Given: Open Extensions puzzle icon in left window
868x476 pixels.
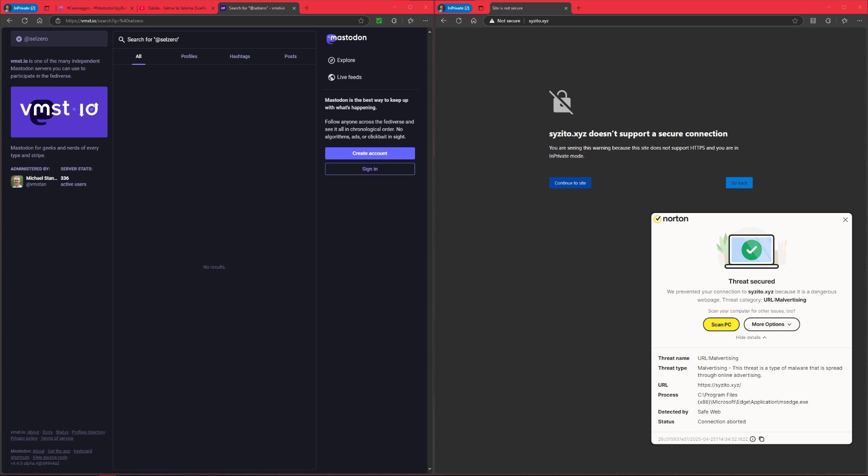Looking at the screenshot, I should pyautogui.click(x=394, y=21).
